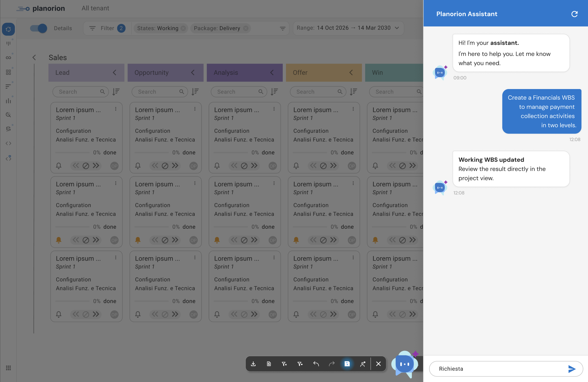Open the bar chart view in sidebar

tap(8, 101)
